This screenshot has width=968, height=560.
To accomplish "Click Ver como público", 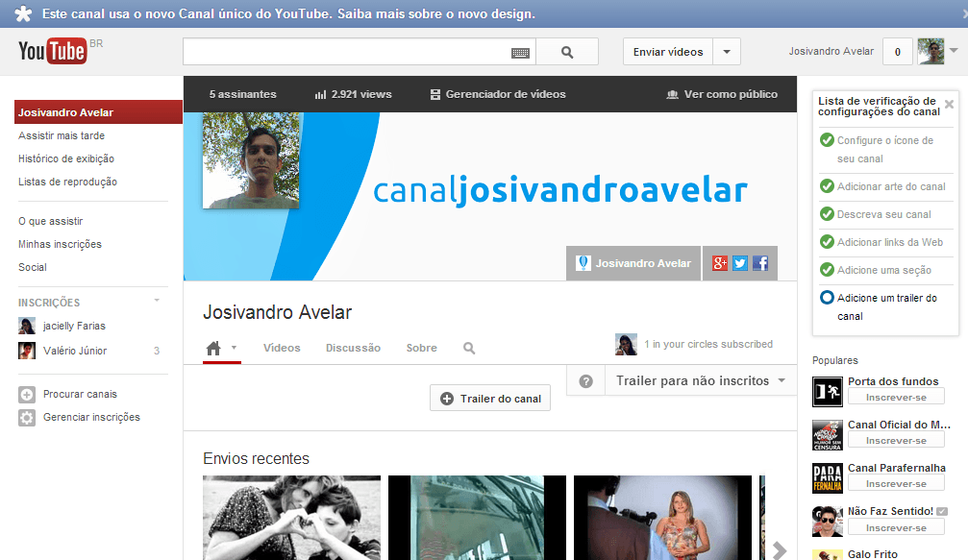I will coord(722,94).
